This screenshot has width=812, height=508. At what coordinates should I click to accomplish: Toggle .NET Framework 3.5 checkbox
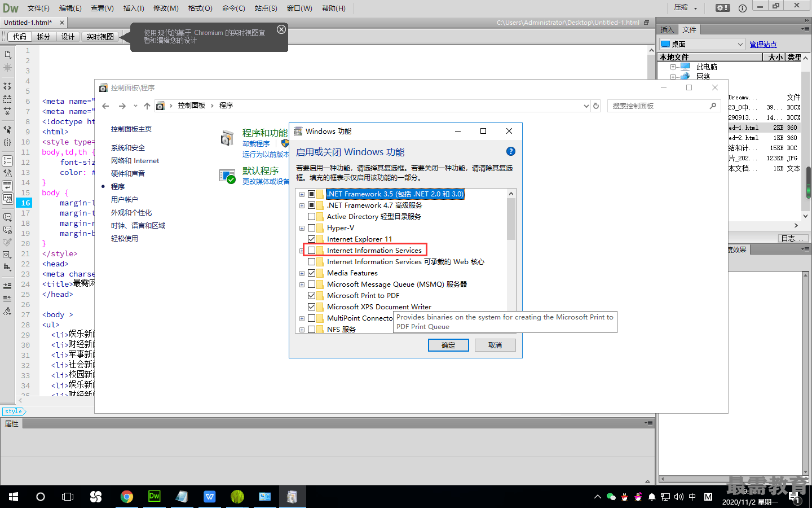coord(311,194)
